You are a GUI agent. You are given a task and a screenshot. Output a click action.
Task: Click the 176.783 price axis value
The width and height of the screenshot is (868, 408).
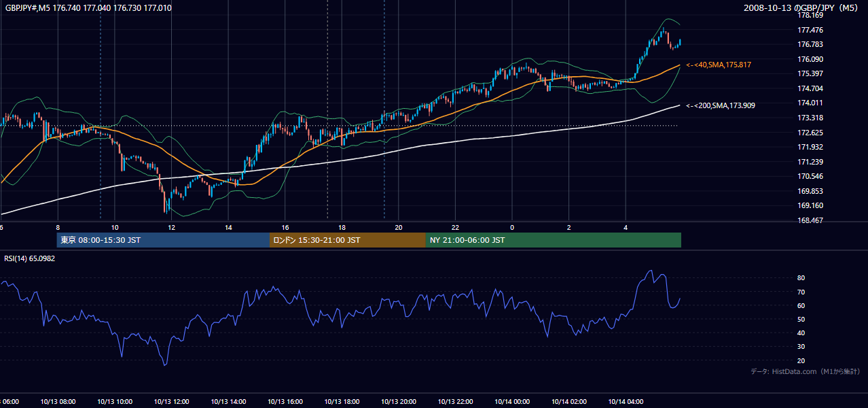[x=810, y=45]
